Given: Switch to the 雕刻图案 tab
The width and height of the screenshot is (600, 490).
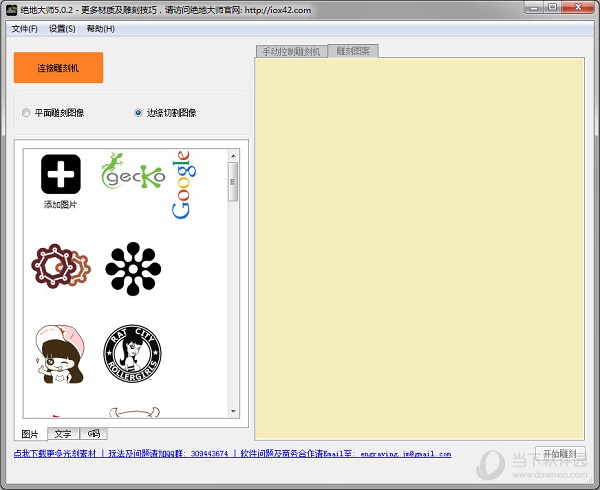Looking at the screenshot, I should tap(353, 51).
